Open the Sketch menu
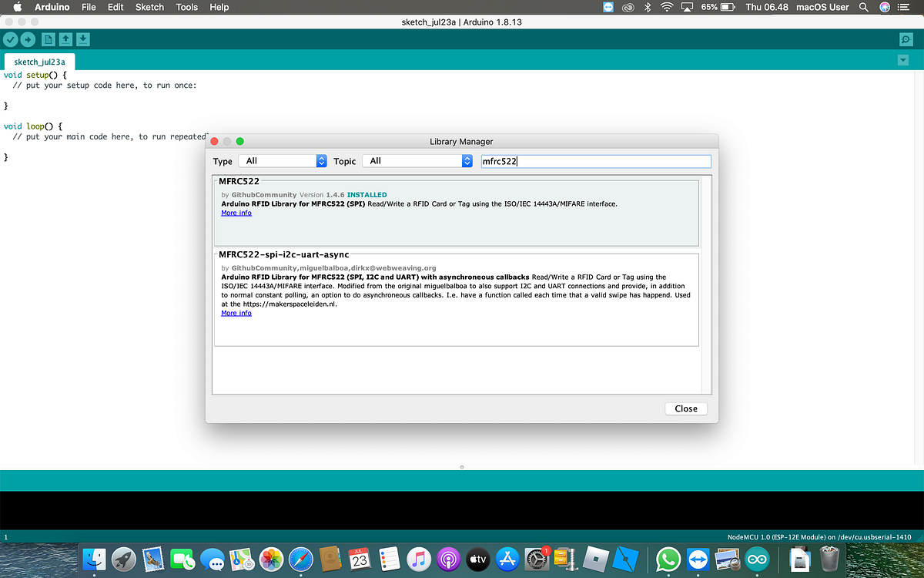 click(x=149, y=7)
